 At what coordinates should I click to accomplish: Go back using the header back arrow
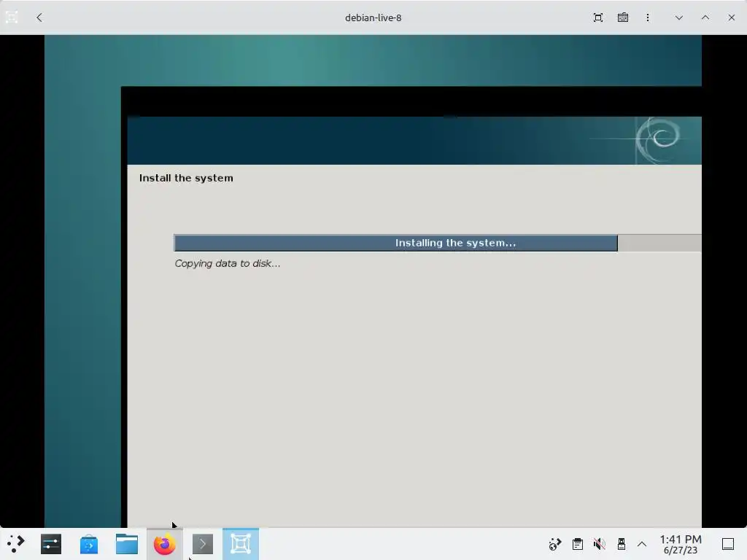pyautogui.click(x=39, y=17)
